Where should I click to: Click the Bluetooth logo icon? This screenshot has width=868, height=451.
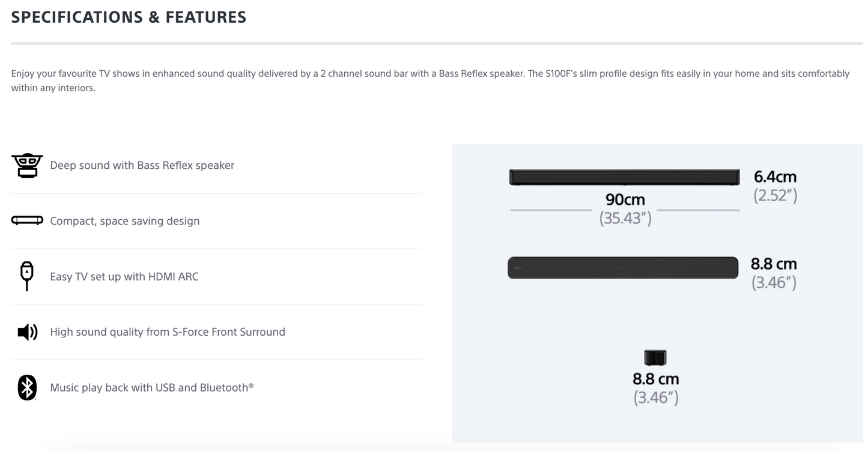pos(27,387)
